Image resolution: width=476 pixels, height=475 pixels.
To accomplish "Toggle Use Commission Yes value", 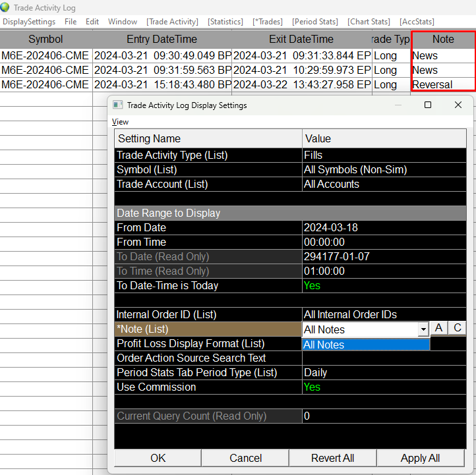I will [384, 387].
